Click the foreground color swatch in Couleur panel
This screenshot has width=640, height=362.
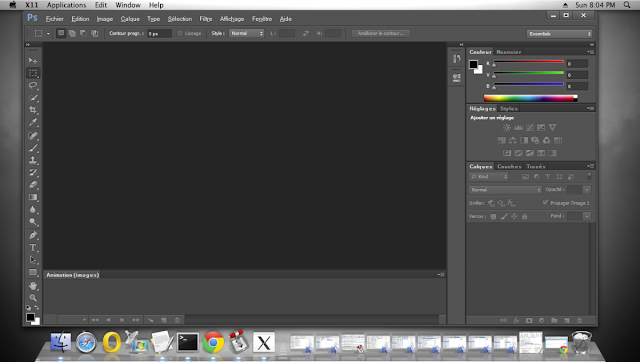(x=473, y=64)
